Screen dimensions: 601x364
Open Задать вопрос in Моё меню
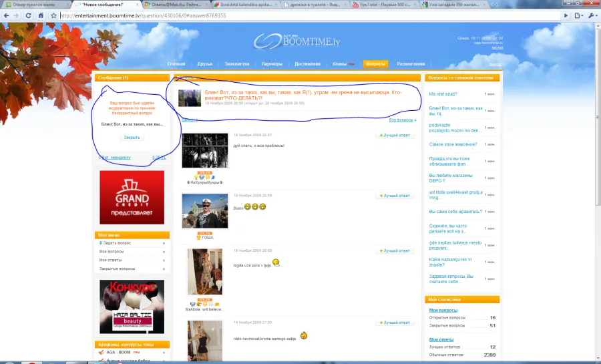pos(117,243)
